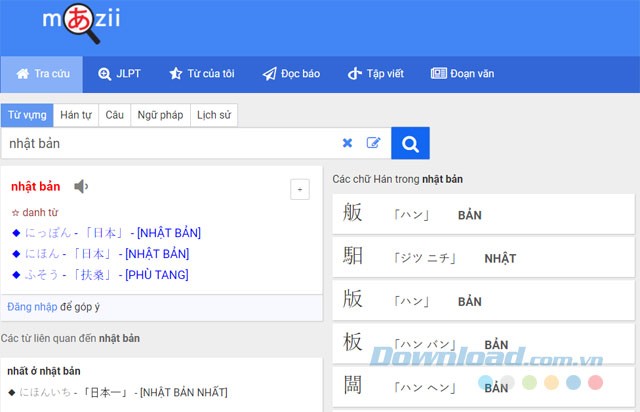Select the Ngữ pháp tab
Viewport: 640px width, 412px height.
pyautogui.click(x=160, y=115)
